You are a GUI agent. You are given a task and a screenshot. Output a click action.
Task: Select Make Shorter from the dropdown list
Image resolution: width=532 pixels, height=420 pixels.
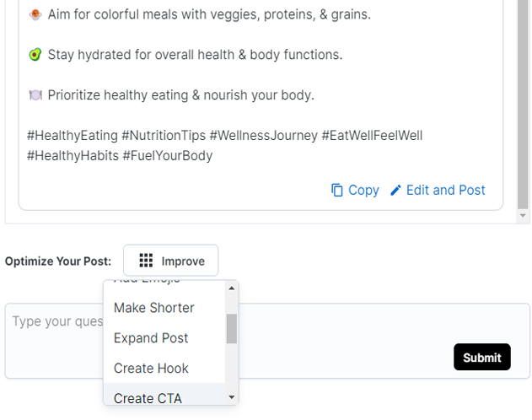click(154, 308)
